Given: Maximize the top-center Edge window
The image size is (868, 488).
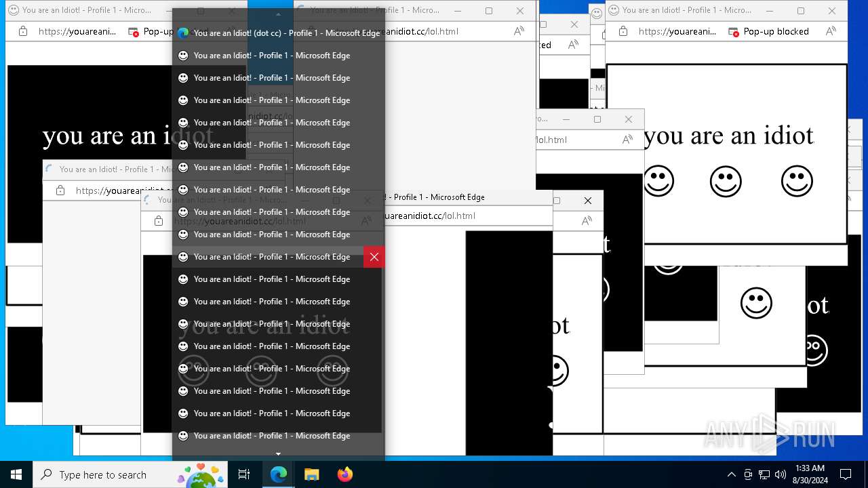Looking at the screenshot, I should point(489,11).
